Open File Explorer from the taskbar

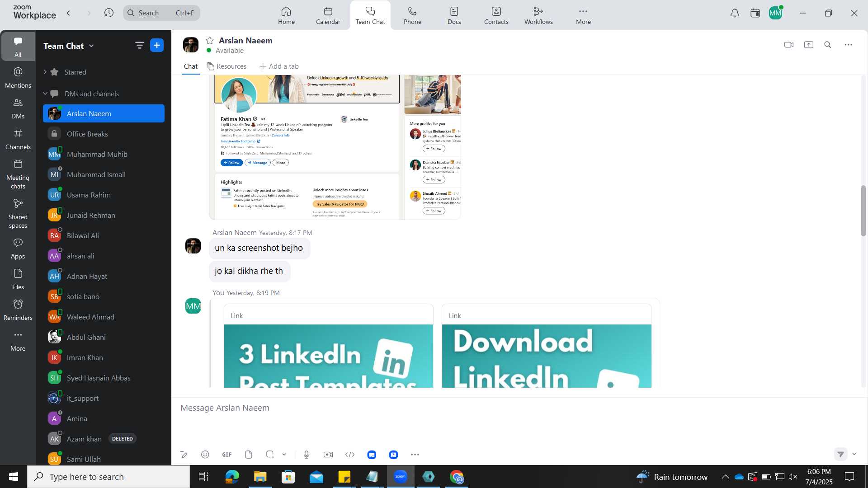click(x=260, y=477)
